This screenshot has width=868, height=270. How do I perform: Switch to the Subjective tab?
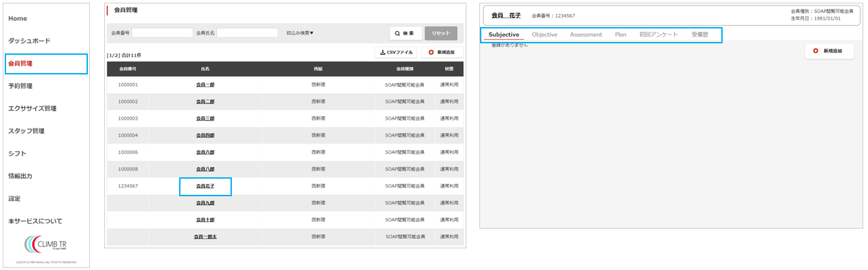coord(504,35)
